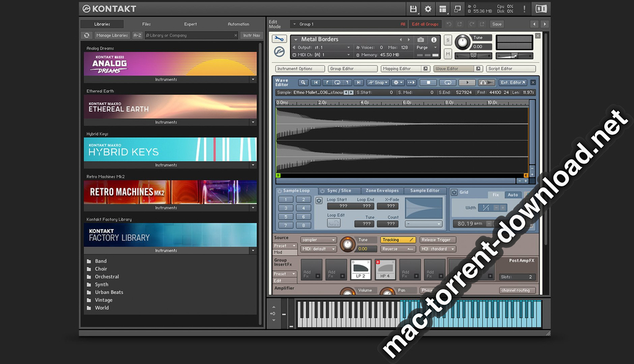The image size is (634, 364).
Task: Open the Group Editor
Action: click(352, 68)
